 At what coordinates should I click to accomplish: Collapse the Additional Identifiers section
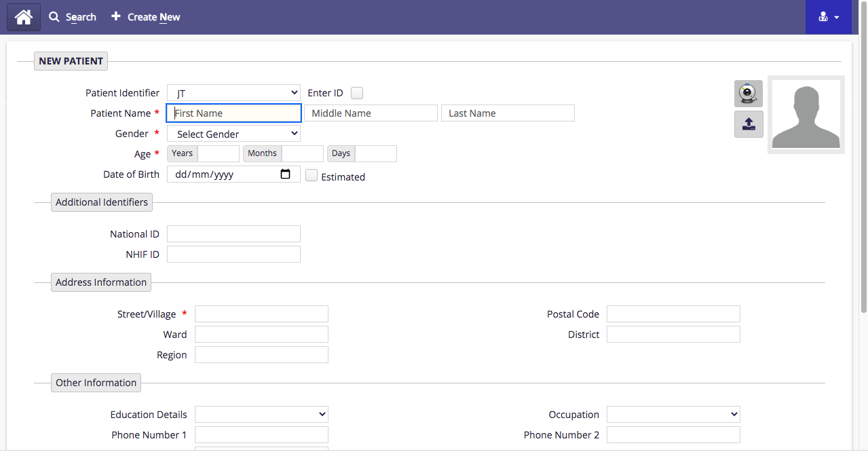point(102,202)
